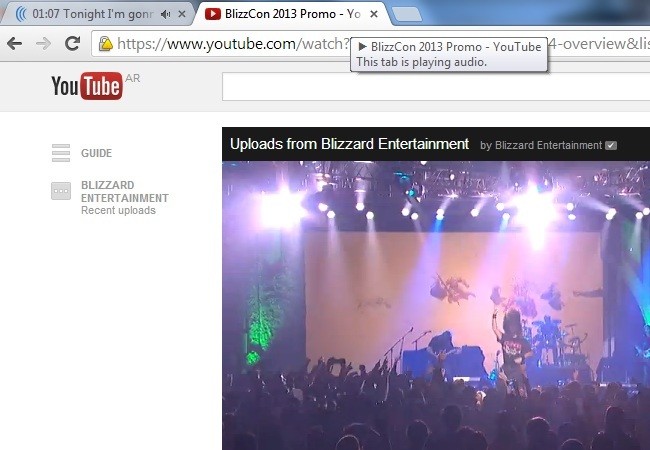Click the YouTube logo
The image size is (650, 450).
pyautogui.click(x=87, y=86)
